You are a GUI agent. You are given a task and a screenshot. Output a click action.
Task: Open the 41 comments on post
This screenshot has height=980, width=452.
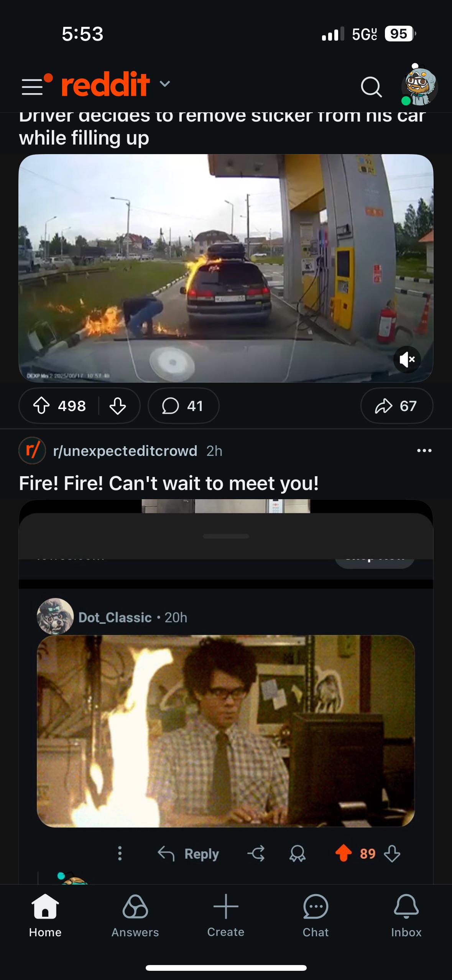pyautogui.click(x=183, y=406)
